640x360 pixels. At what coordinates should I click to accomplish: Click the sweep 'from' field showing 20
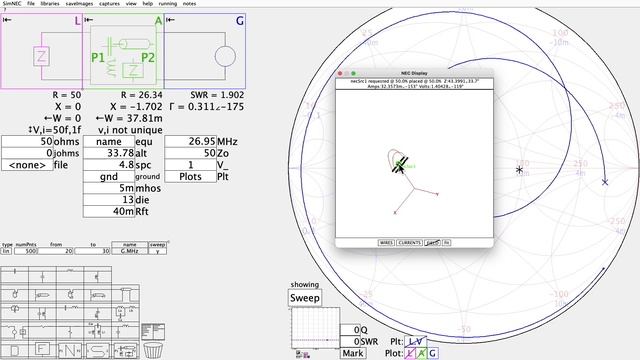[55, 251]
